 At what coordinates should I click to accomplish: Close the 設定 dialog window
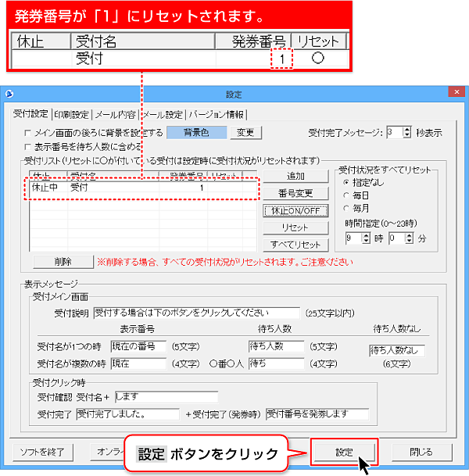[x=456, y=91]
